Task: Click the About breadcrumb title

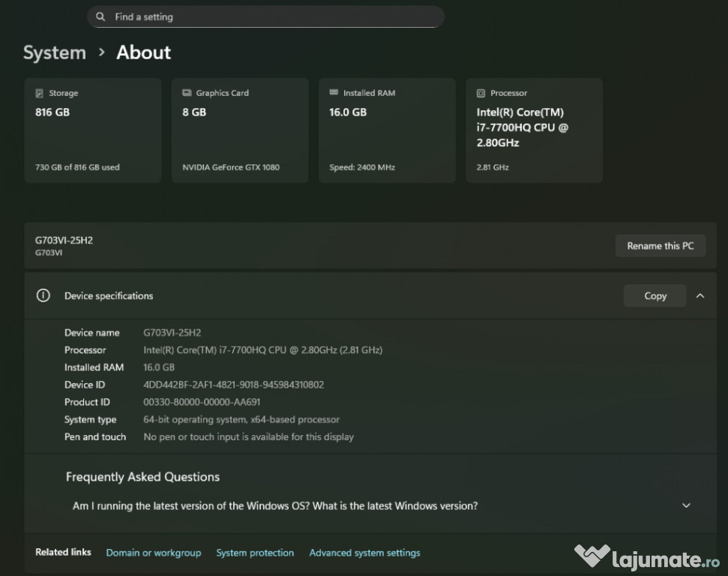Action: (143, 52)
